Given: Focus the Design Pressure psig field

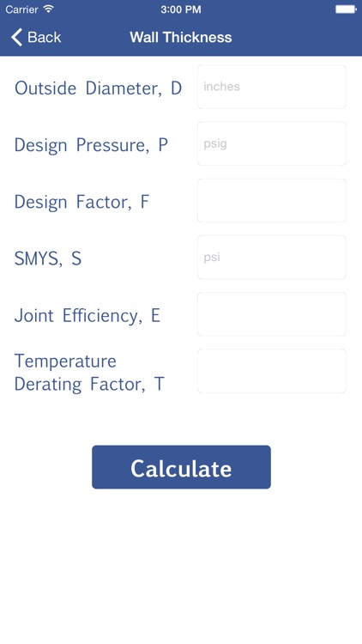Looking at the screenshot, I should (x=272, y=143).
